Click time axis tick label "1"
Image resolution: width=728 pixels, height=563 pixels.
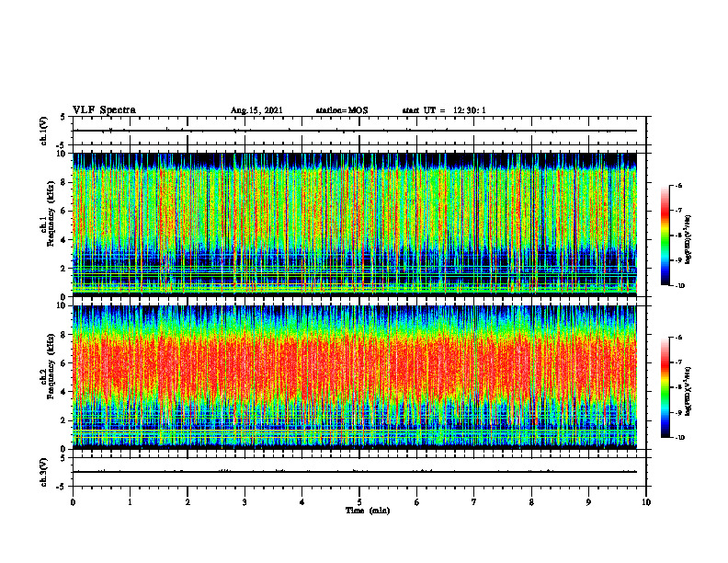pos(130,502)
